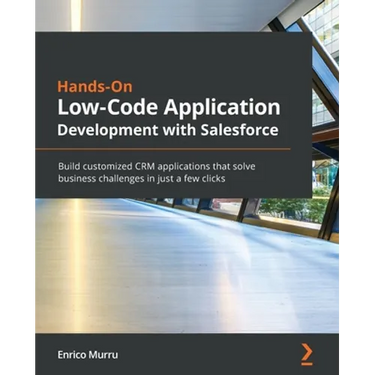The height and width of the screenshot is (375, 375).
Task: Click 'Build customized CRM applications that solve' line
Action: (157, 166)
